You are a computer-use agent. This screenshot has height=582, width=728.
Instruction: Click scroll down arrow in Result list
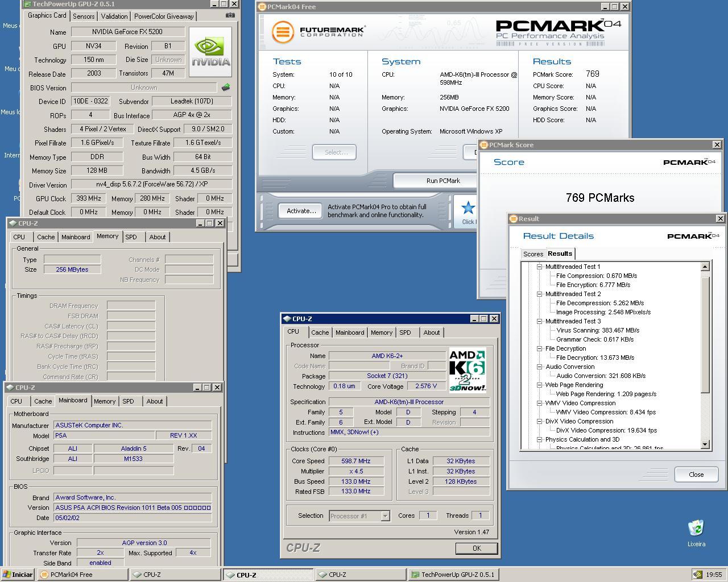pyautogui.click(x=705, y=444)
